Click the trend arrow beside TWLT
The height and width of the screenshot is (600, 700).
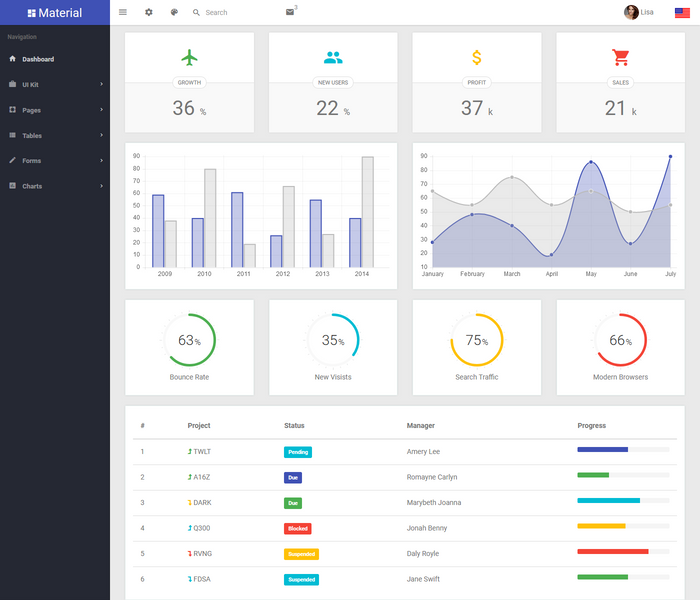click(x=190, y=452)
